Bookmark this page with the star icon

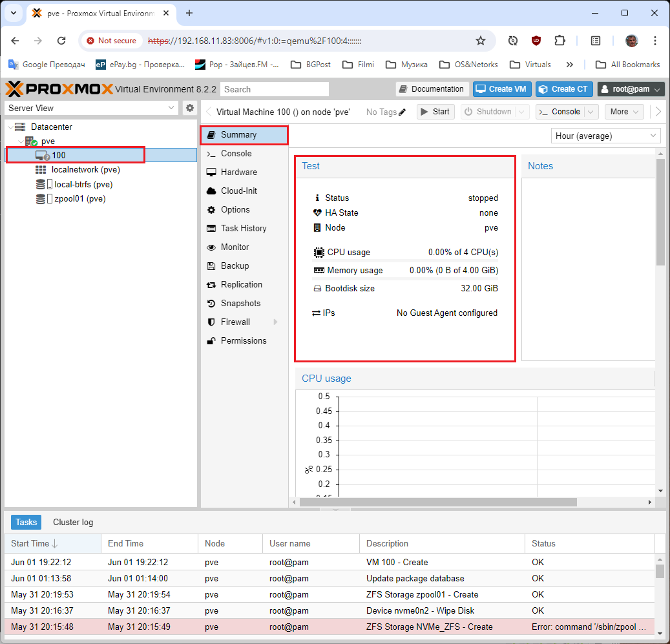coord(481,41)
